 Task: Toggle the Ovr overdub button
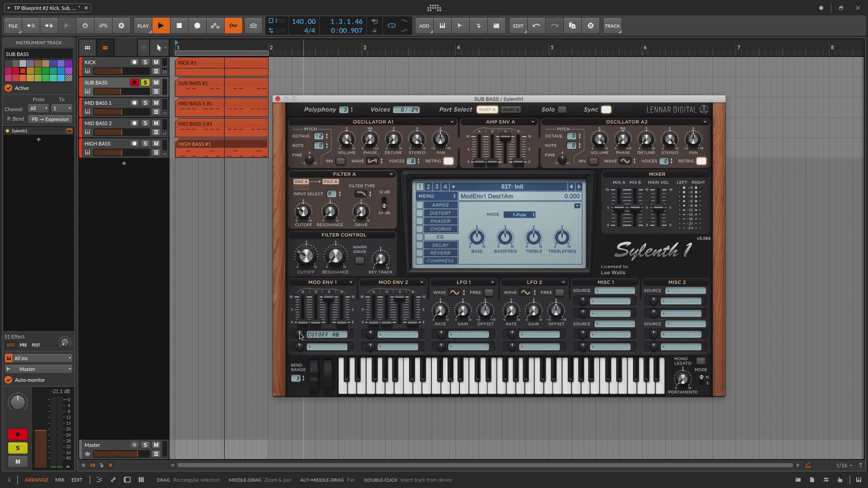[x=233, y=26]
